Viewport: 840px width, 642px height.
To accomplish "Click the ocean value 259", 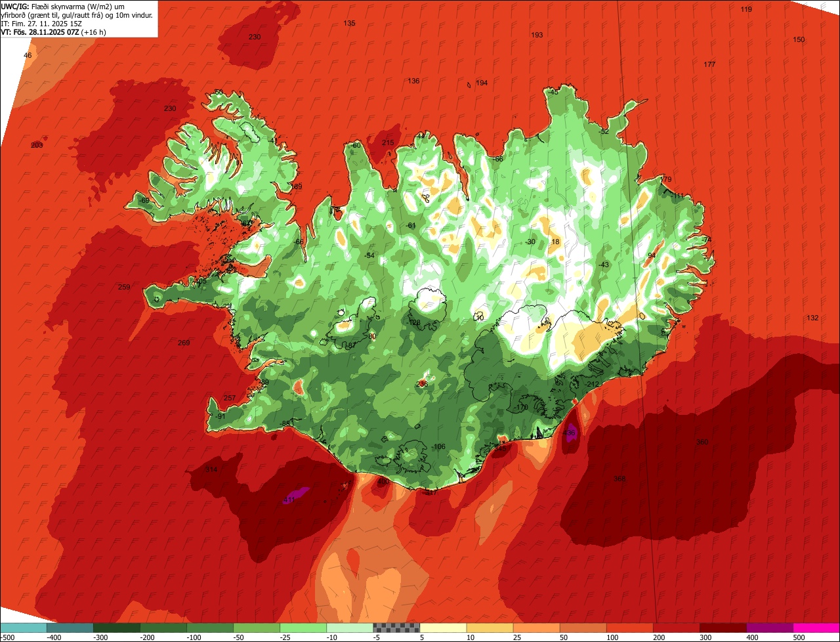I will point(124,287).
